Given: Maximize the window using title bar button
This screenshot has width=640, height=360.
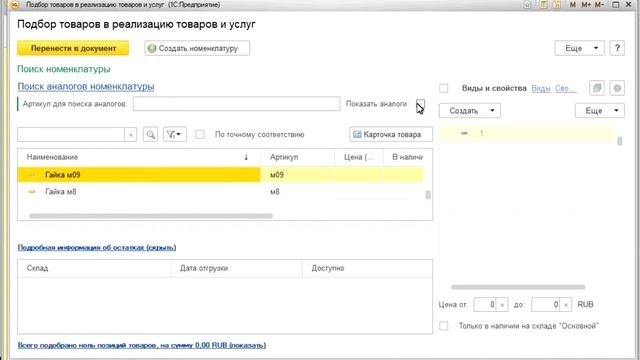Looking at the screenshot, I should (x=616, y=4).
